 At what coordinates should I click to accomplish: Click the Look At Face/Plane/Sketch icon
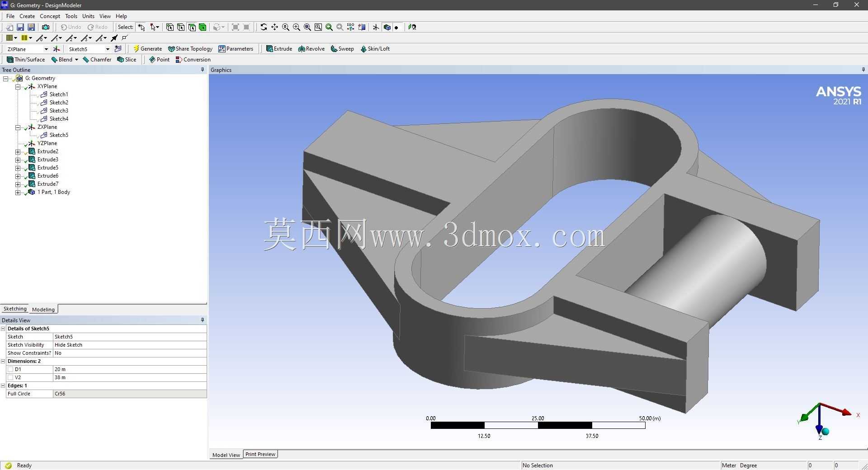coord(412,27)
